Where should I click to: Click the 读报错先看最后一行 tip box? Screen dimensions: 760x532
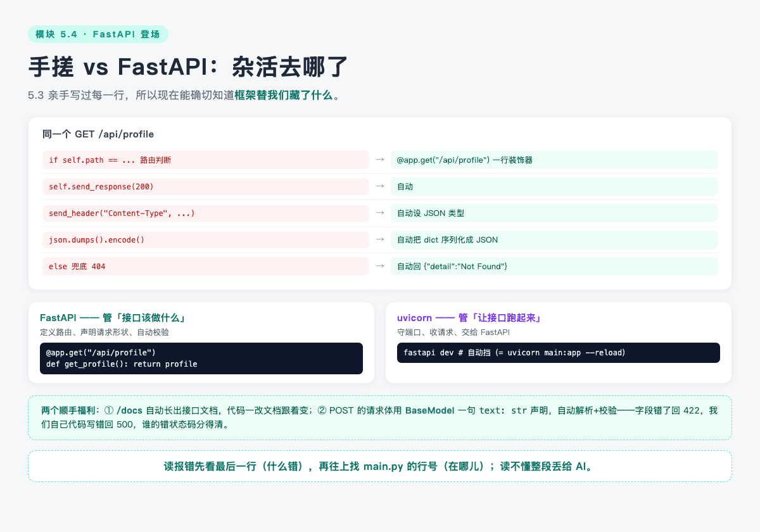click(380, 466)
